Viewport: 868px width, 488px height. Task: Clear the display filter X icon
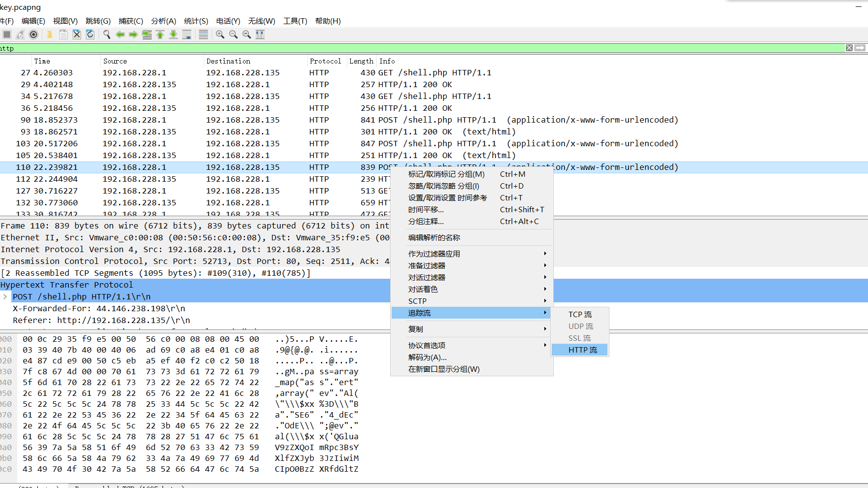(849, 48)
